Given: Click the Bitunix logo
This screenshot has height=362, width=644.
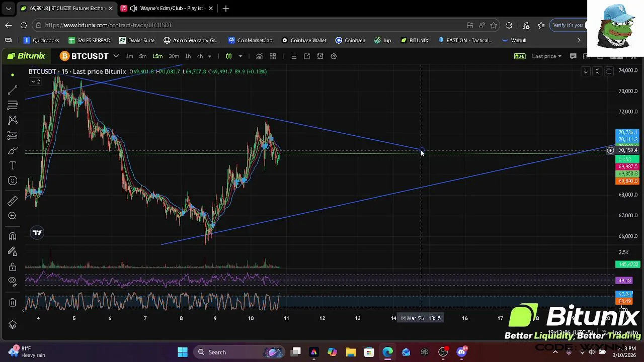Looking at the screenshot, I should (x=26, y=56).
